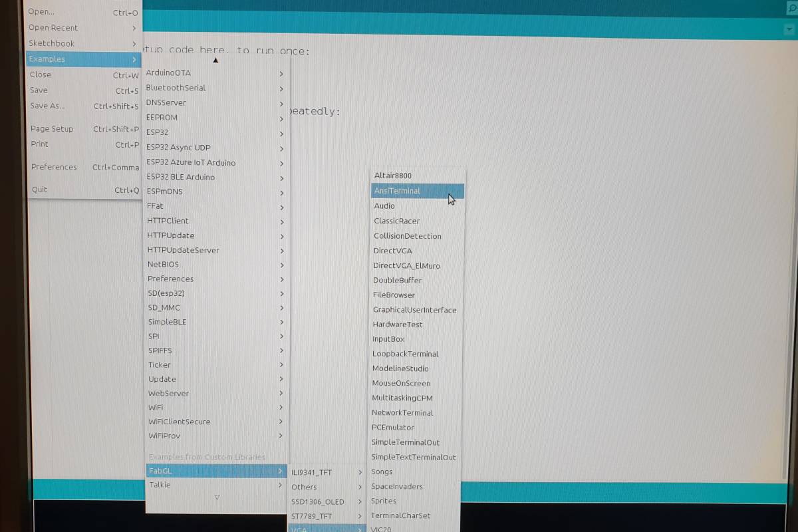Expand the EEPROM examples submenu
The height and width of the screenshot is (532, 798).
pyautogui.click(x=215, y=118)
